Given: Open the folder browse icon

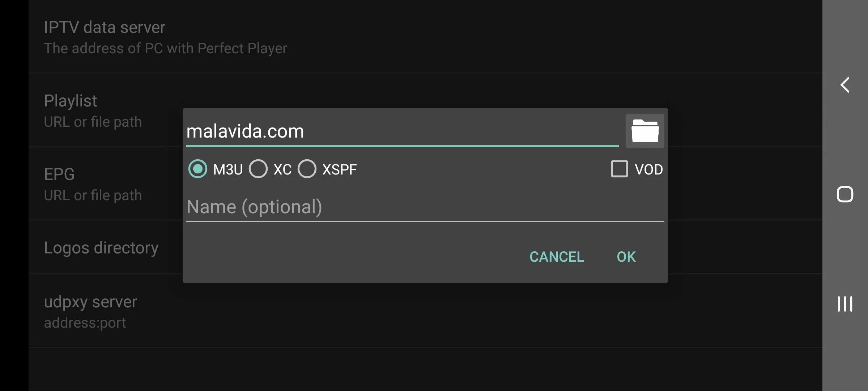Looking at the screenshot, I should coord(645,131).
